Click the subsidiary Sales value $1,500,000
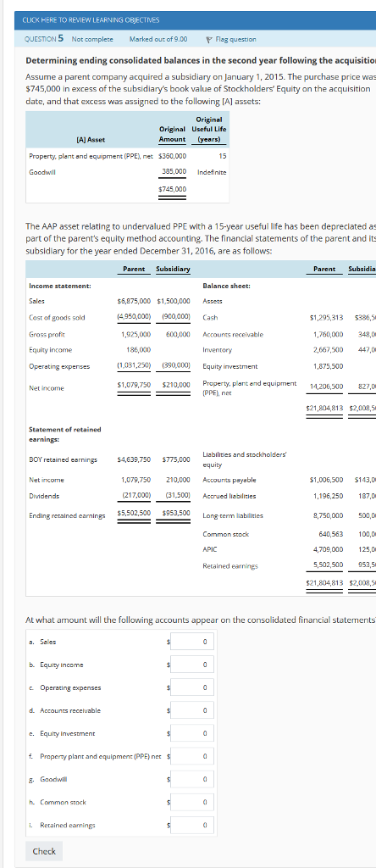 pos(174,302)
